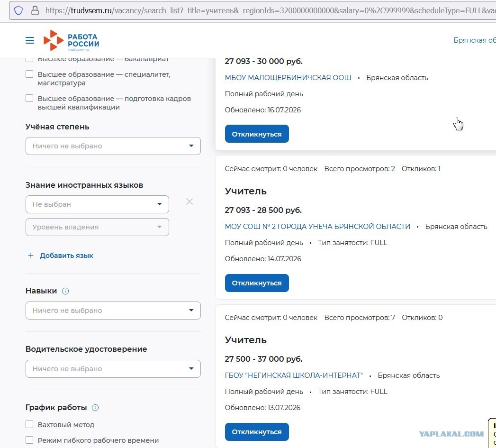Open МБОУ МАЛОЩЕРБИНИЧСКАЯ ООШ employer link

(288, 78)
